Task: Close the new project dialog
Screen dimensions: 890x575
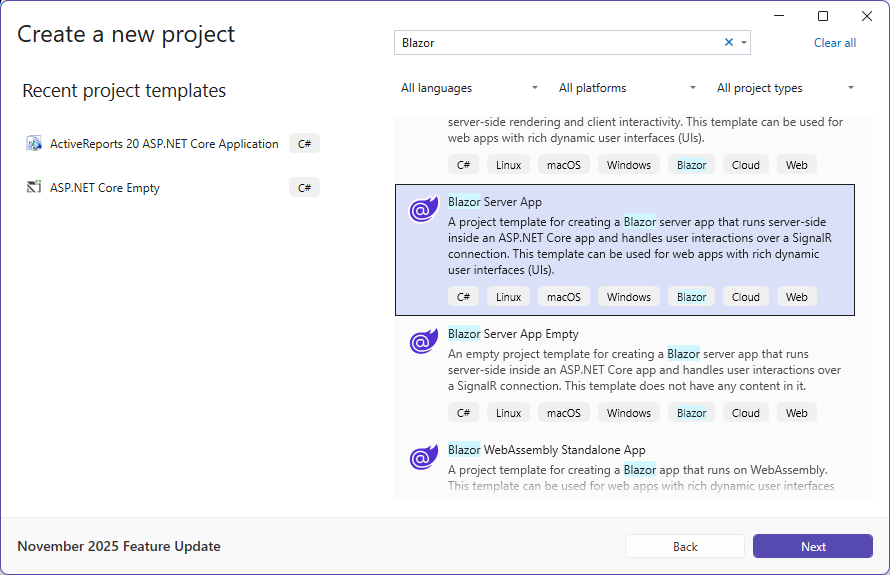Action: pos(867,16)
